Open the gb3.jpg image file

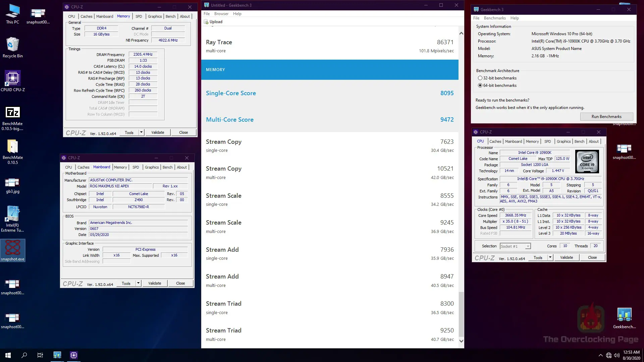coord(13,183)
